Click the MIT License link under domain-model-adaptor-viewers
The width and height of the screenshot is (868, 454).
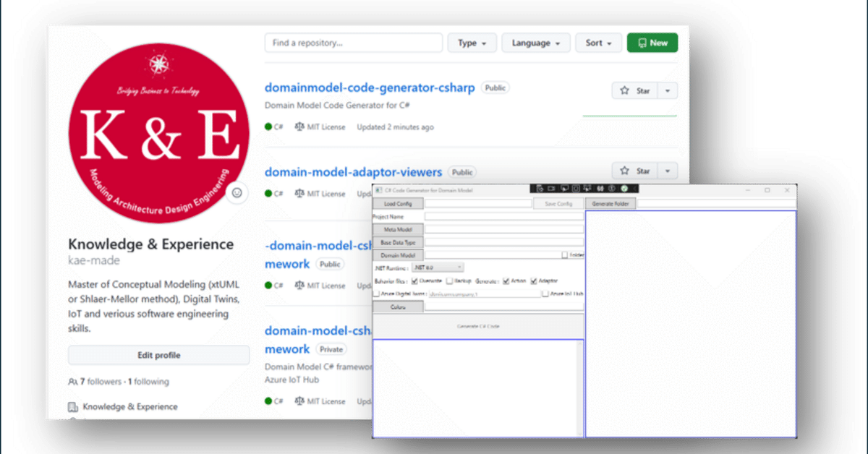point(326,194)
